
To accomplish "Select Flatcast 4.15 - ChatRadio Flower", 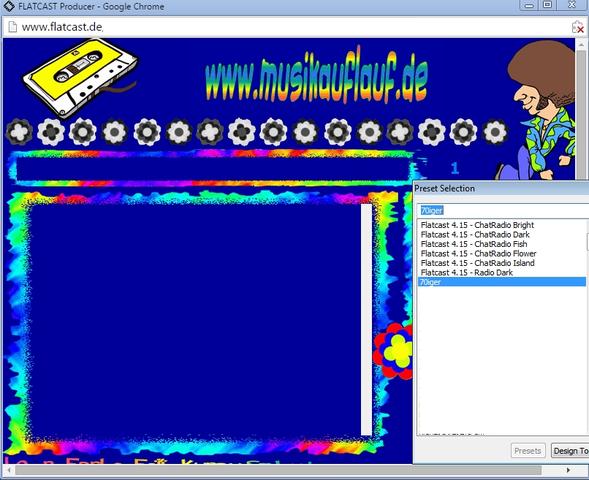I will point(478,253).
